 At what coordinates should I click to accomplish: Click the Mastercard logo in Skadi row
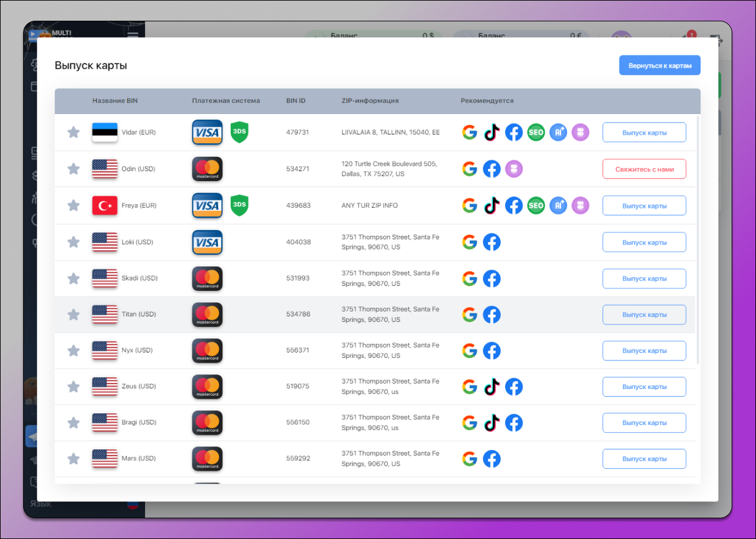coord(207,279)
